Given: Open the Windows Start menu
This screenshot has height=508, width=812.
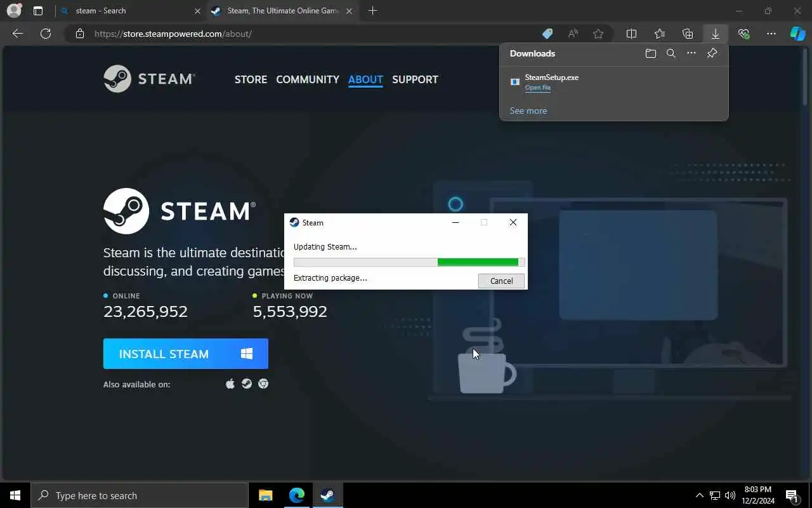Looking at the screenshot, I should click(15, 495).
